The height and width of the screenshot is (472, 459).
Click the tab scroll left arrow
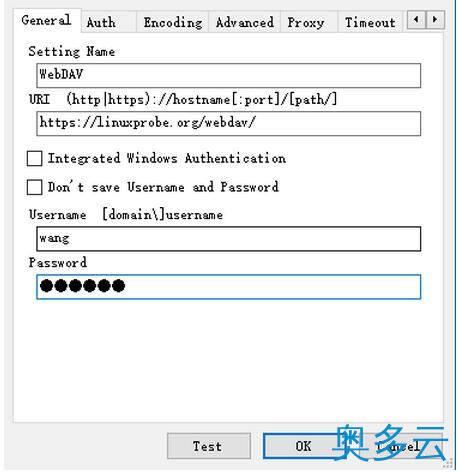click(416, 20)
